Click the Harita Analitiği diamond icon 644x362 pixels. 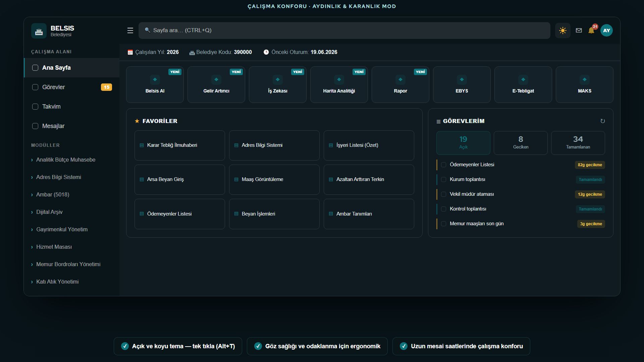(x=339, y=79)
